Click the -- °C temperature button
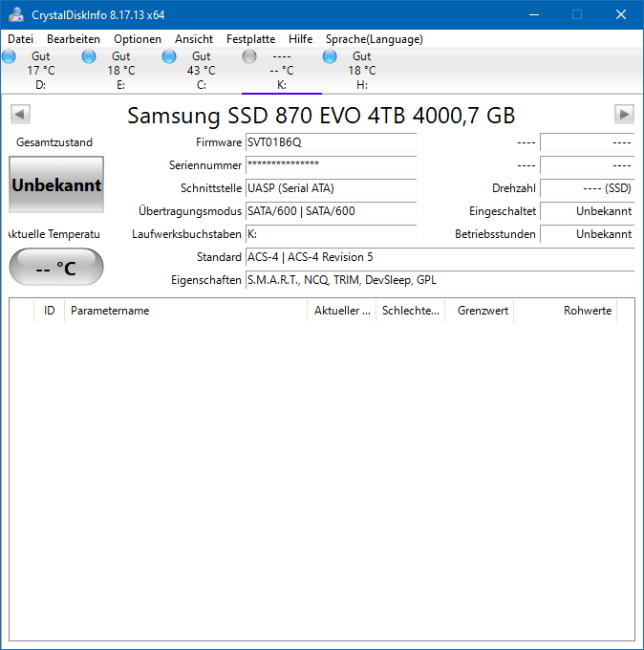This screenshot has height=650, width=644. pyautogui.click(x=56, y=267)
